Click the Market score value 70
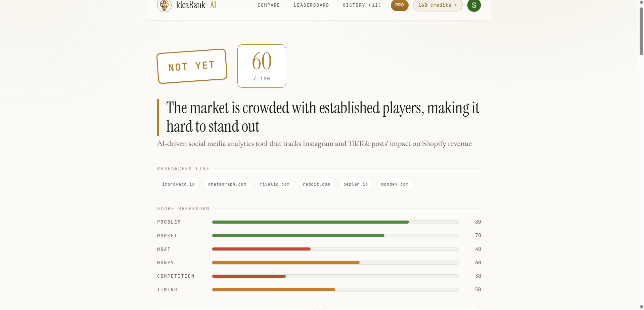This screenshot has width=644, height=310. pyautogui.click(x=478, y=235)
